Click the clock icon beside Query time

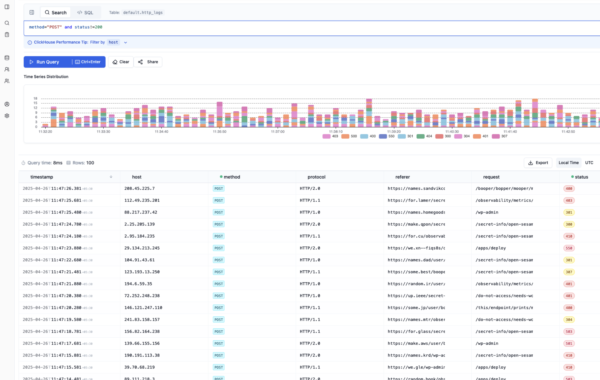point(23,163)
